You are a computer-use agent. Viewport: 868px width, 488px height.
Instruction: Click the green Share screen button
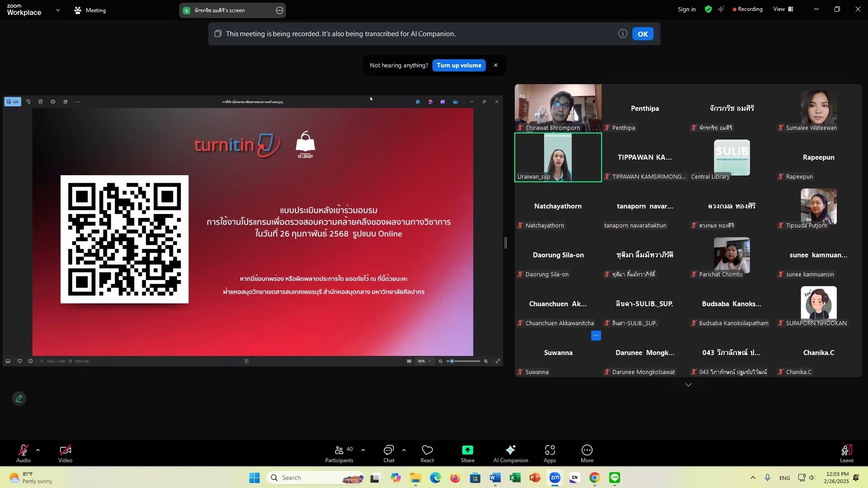tap(468, 454)
